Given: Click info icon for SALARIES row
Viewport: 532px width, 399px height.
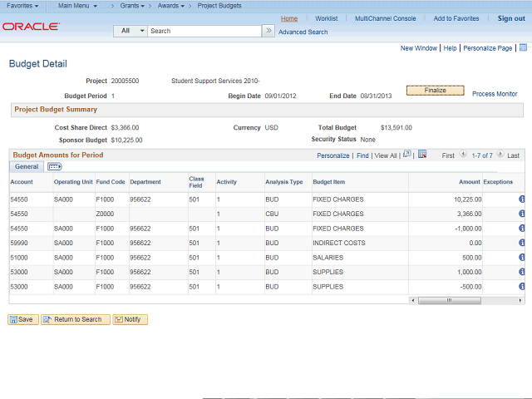Looking at the screenshot, I should pyautogui.click(x=522, y=258).
